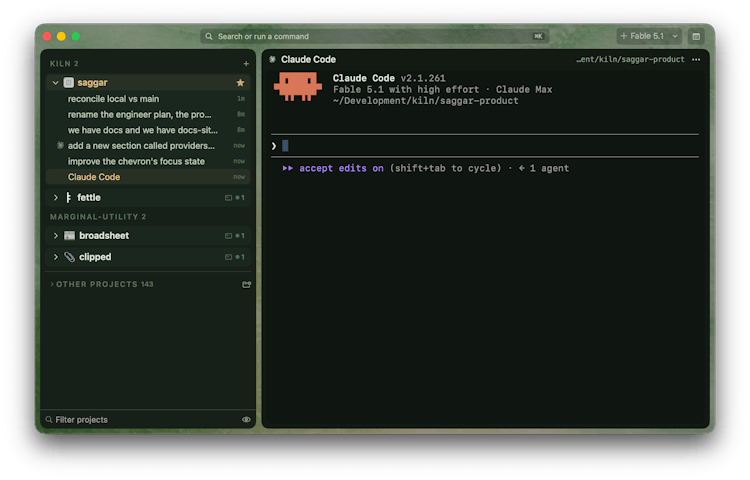
Task: Toggle the favorite star on saggar
Action: click(240, 83)
